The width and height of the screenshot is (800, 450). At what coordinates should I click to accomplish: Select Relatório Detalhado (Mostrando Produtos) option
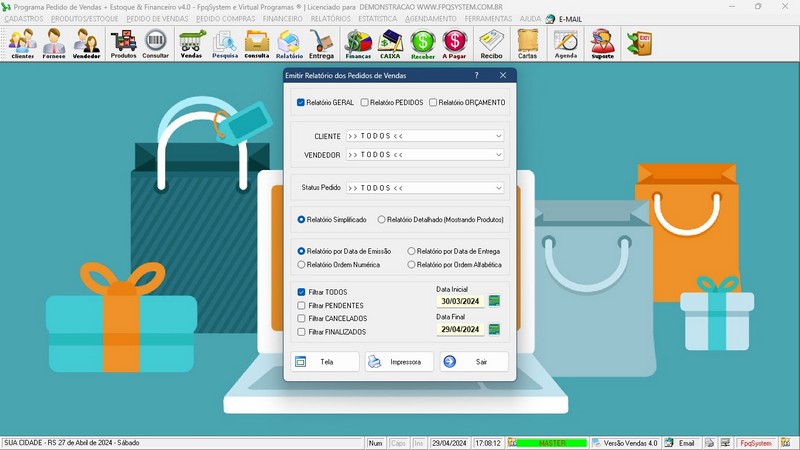[381, 219]
